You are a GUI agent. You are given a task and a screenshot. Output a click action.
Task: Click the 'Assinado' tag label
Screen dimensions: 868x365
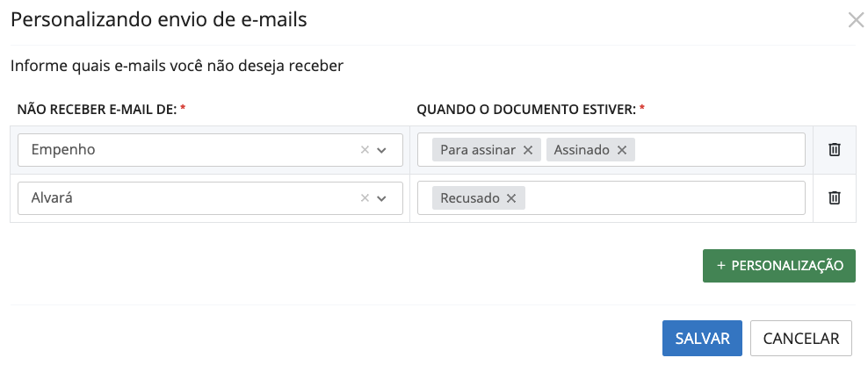[581, 150]
